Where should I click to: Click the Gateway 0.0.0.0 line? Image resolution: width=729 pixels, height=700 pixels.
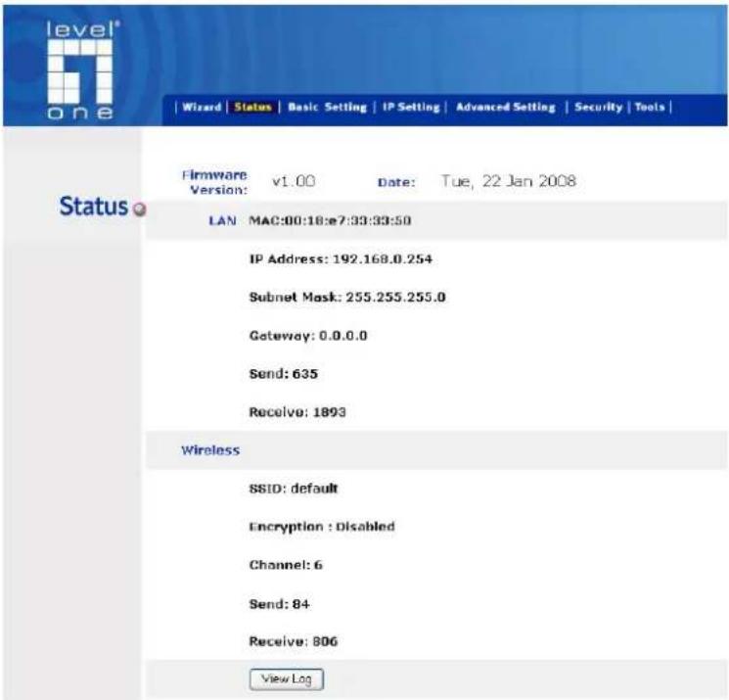coord(308,336)
